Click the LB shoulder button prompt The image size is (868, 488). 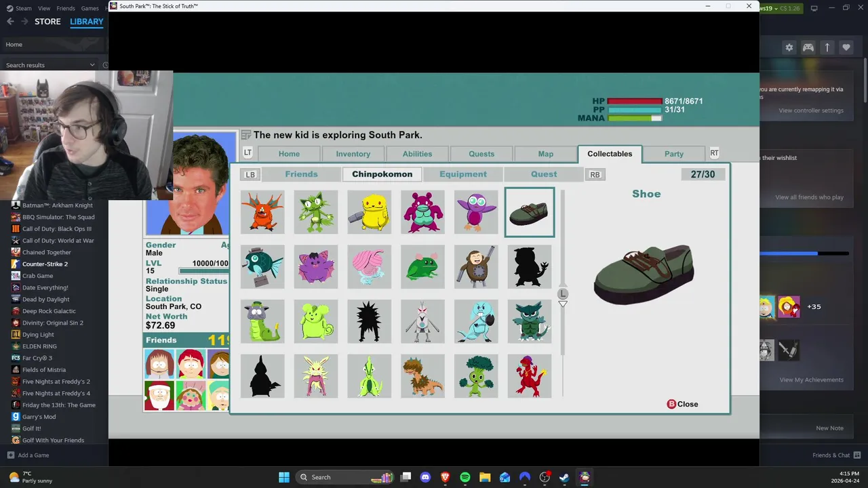[250, 175]
